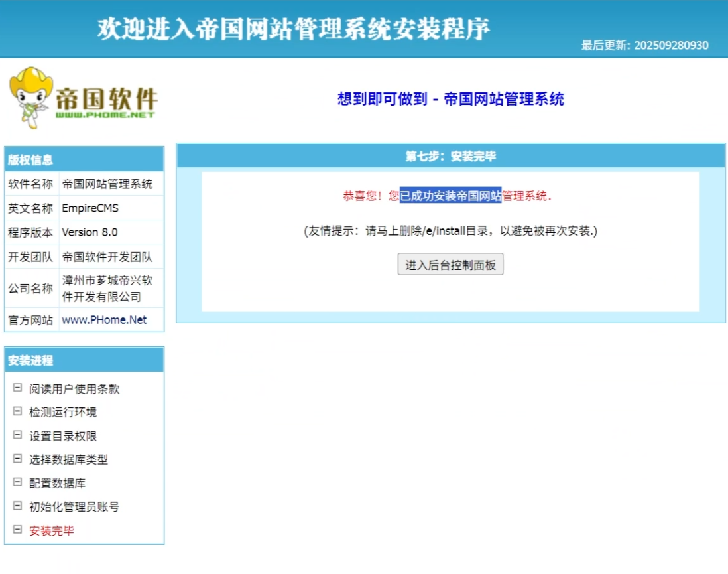
Task: Click the Empire Software mascot logo
Action: click(82, 98)
